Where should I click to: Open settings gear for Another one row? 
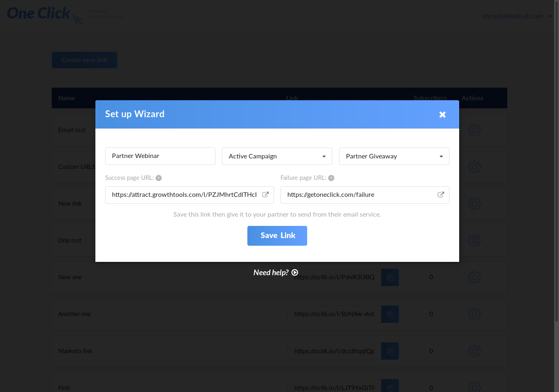[x=475, y=314]
